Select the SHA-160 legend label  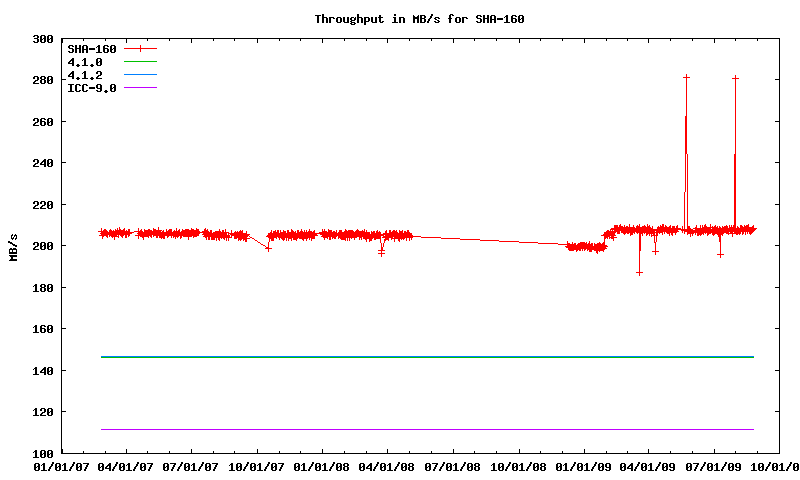click(x=91, y=48)
